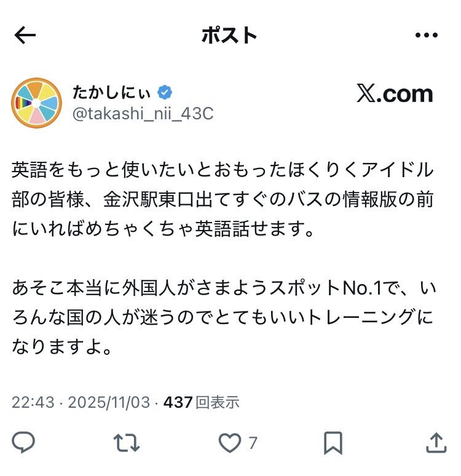
Task: Click the blue verified badge
Action: [165, 92]
